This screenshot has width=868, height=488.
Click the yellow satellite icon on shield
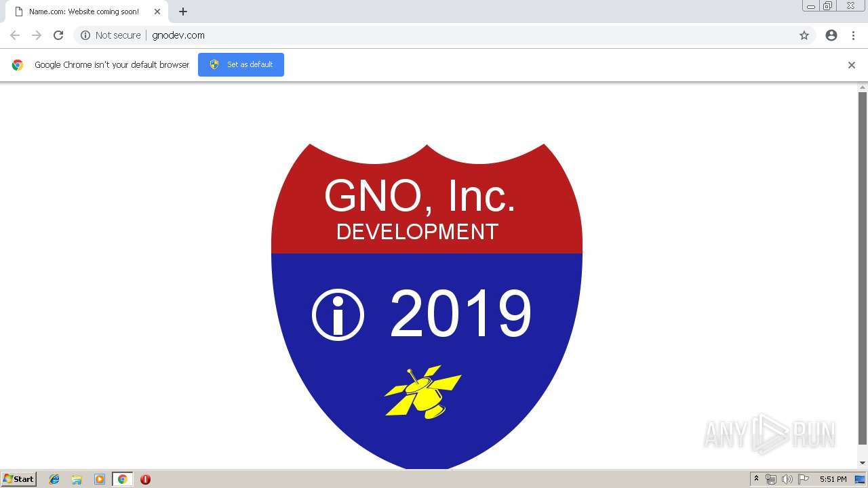(x=423, y=392)
